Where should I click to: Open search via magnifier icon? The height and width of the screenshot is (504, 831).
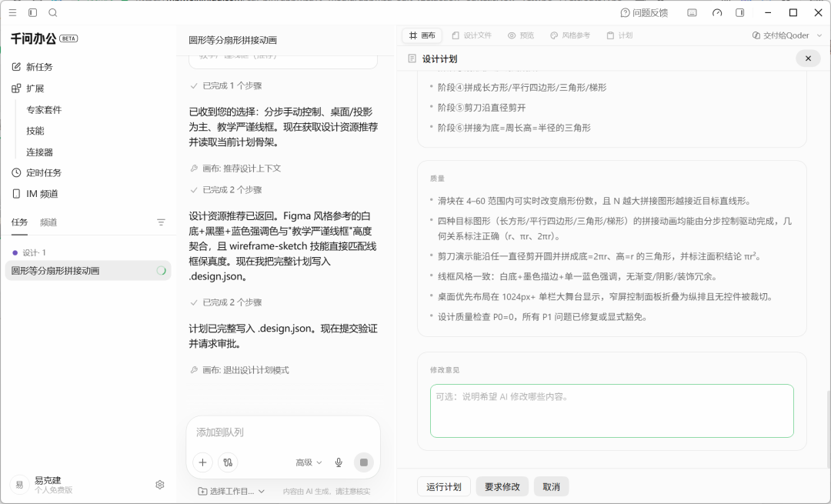[53, 13]
